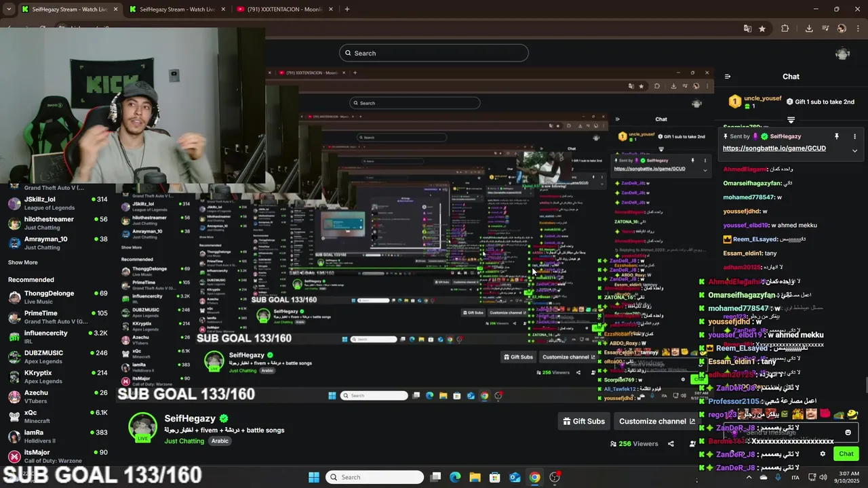The width and height of the screenshot is (868, 488).
Task: Open xQc recommended channel
Action: click(x=58, y=416)
